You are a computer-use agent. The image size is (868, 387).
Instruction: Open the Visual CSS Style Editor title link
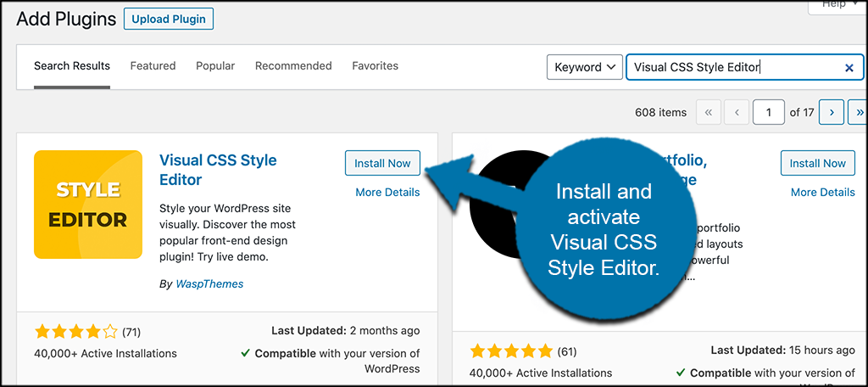click(x=218, y=170)
